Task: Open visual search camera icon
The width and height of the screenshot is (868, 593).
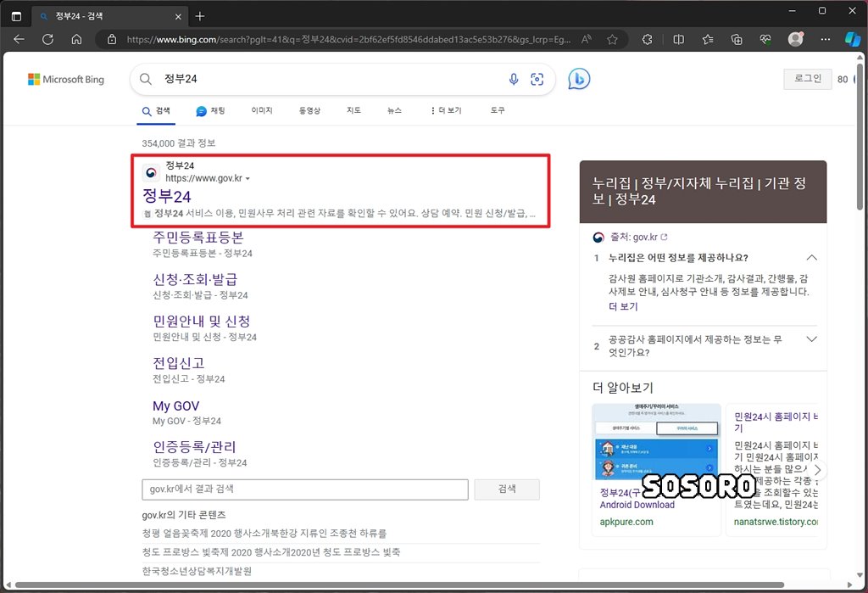Action: click(537, 79)
